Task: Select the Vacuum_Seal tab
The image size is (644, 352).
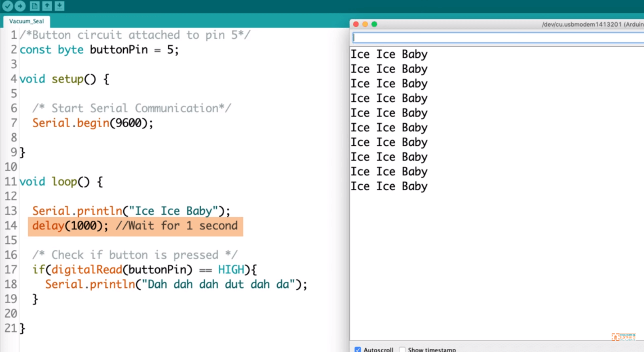Action: (x=26, y=21)
